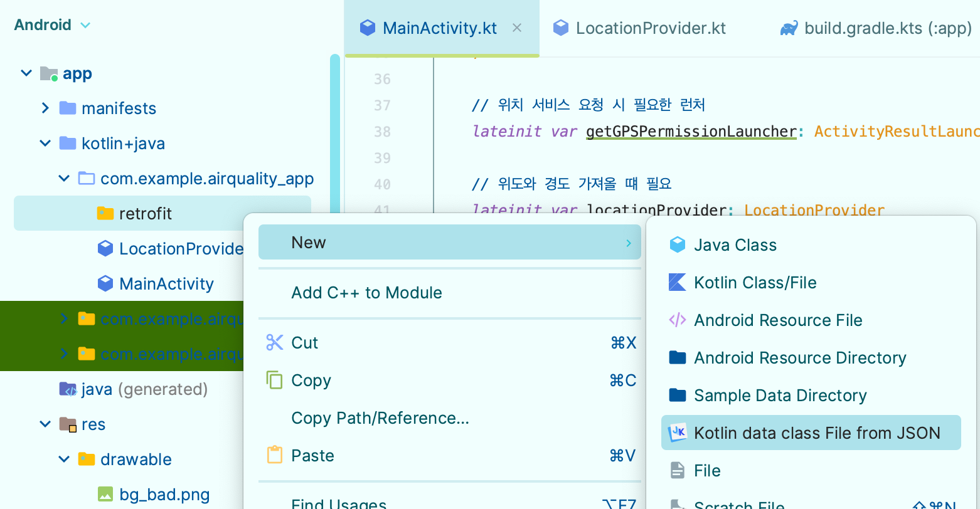Click the Android Resource File icon

[x=678, y=320]
